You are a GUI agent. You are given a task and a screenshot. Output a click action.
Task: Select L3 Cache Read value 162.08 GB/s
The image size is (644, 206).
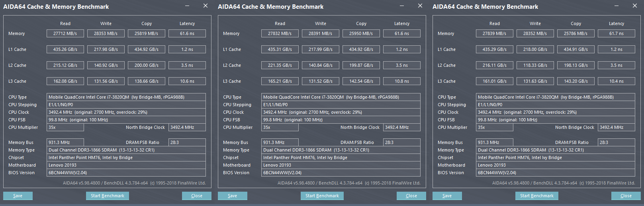coord(65,81)
